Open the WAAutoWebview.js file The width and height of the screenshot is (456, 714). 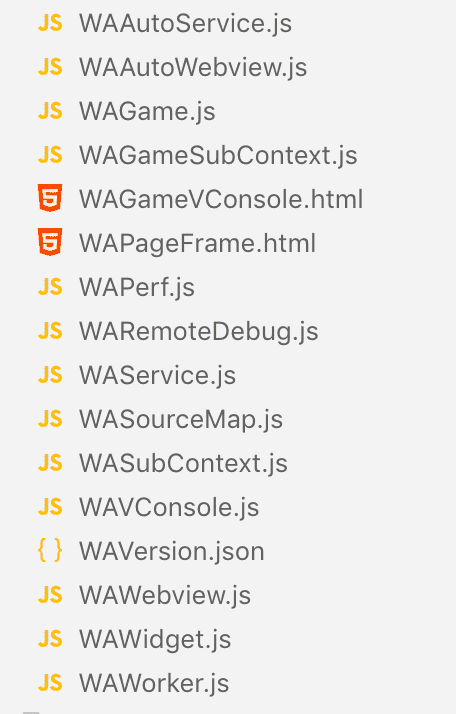193,67
